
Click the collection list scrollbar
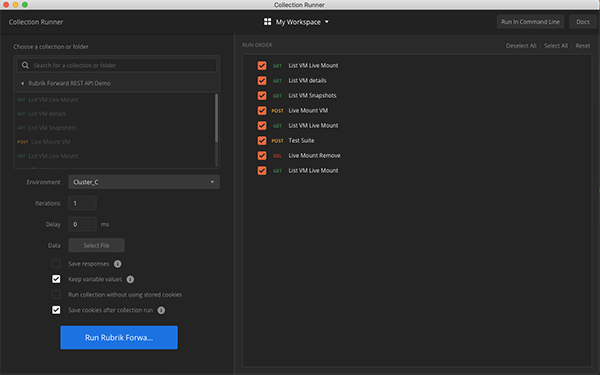(216, 118)
